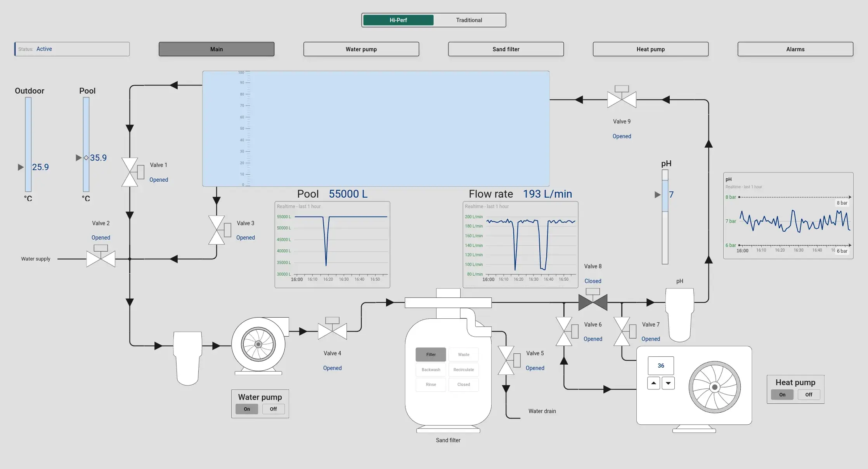Click the Valve 2 water supply icon
868x469 pixels.
[101, 259]
